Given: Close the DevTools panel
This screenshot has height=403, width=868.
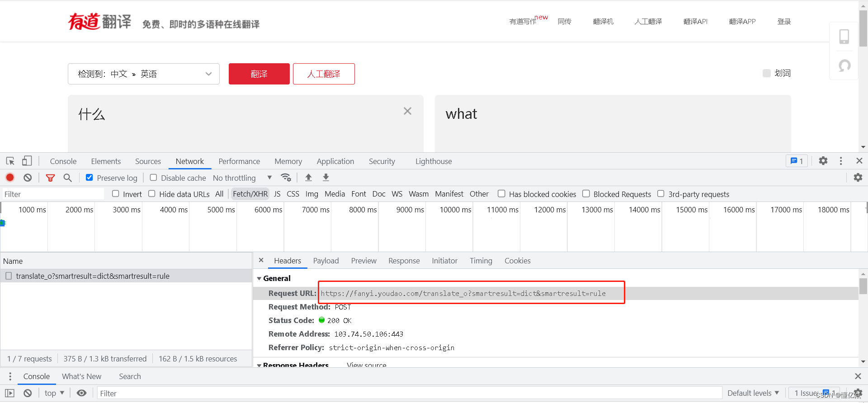Looking at the screenshot, I should (859, 161).
